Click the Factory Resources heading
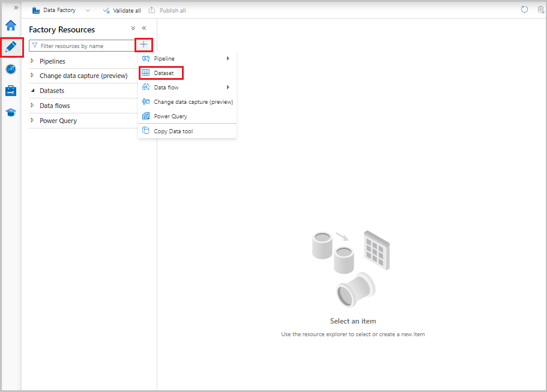The width and height of the screenshot is (547, 392). (x=62, y=29)
